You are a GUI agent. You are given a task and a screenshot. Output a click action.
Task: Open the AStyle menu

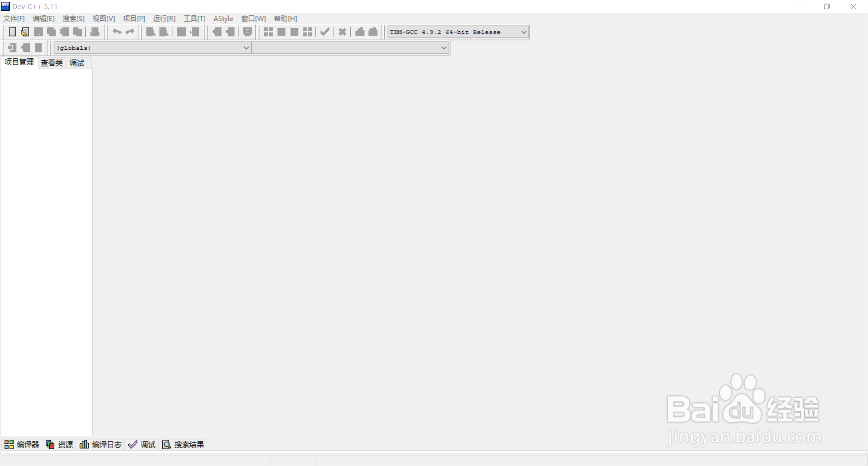pos(223,19)
